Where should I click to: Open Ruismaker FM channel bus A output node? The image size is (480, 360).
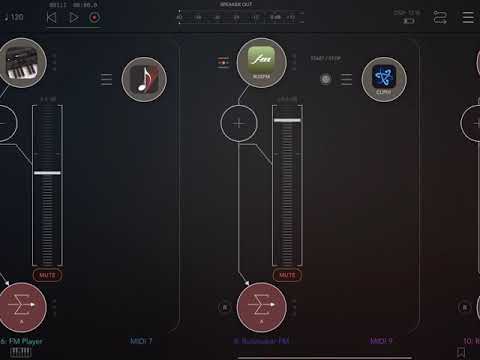261,307
